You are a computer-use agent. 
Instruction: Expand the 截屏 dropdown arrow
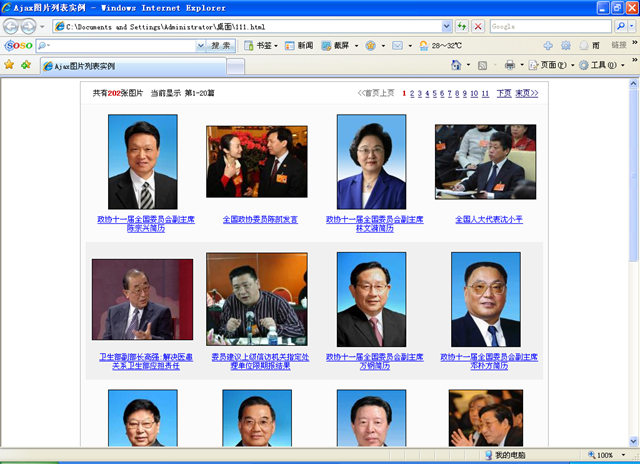coord(356,46)
